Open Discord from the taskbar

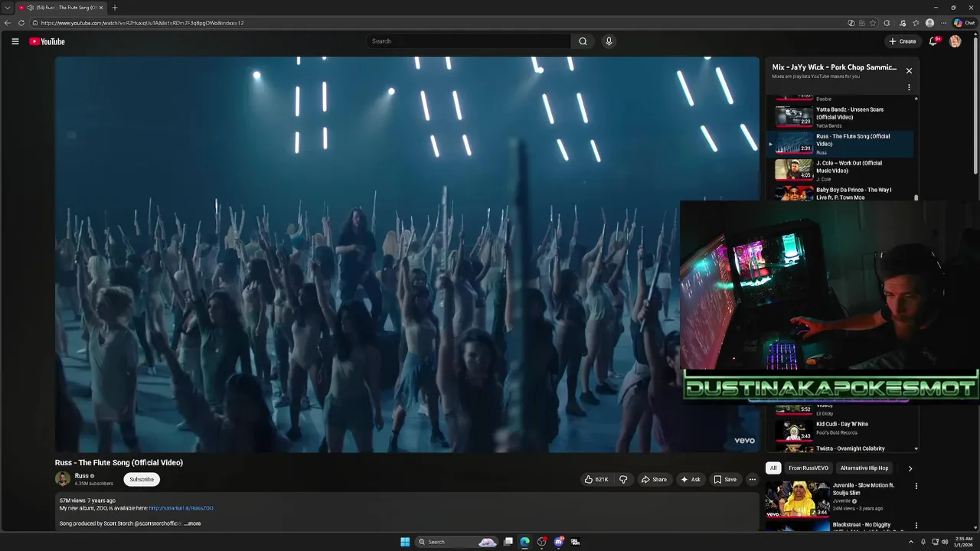(558, 542)
